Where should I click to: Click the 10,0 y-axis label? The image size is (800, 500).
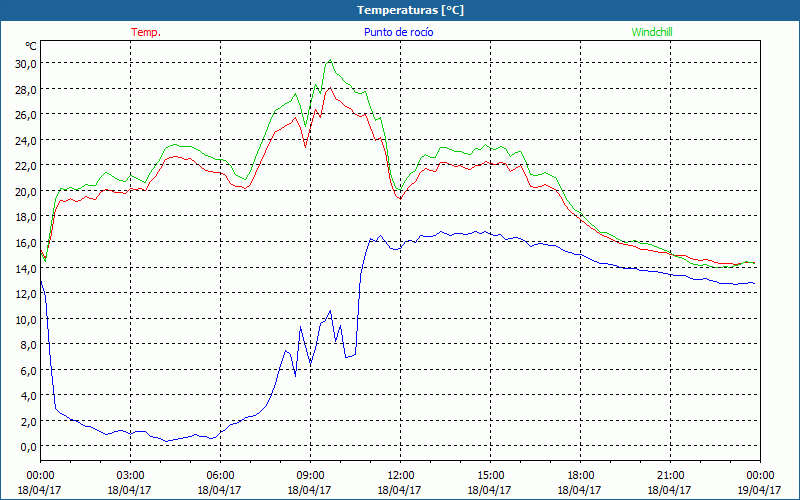26,319
